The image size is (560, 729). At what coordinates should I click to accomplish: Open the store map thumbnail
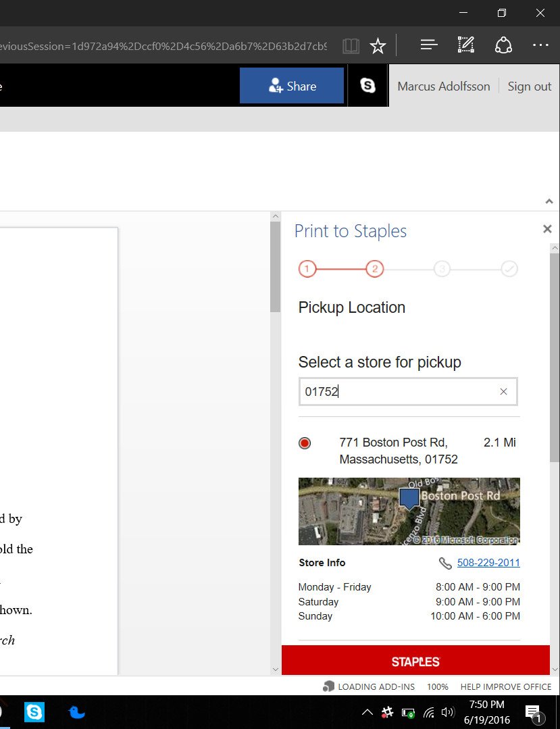(409, 511)
